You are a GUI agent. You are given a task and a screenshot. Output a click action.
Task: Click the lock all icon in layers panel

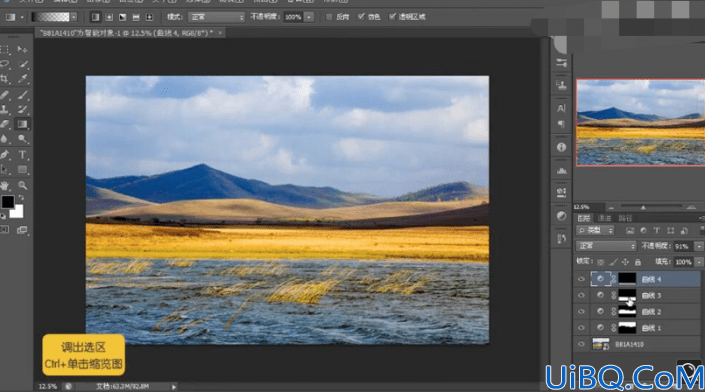pos(638,262)
